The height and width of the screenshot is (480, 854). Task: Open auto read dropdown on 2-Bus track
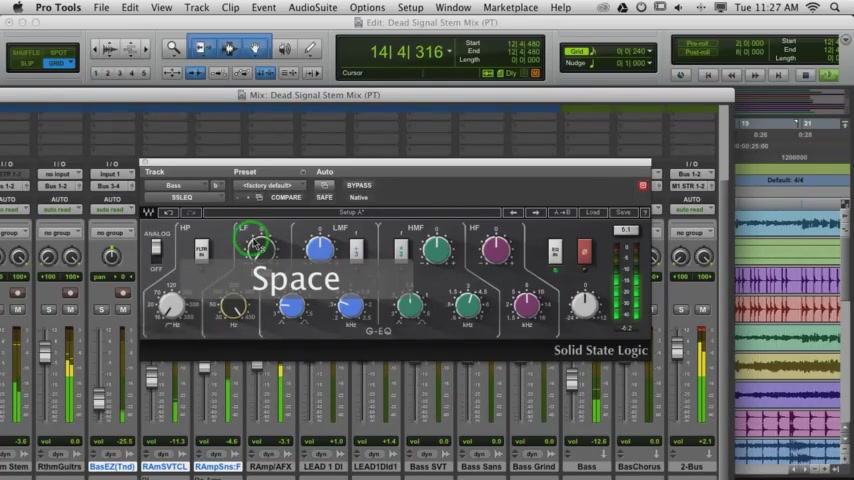[692, 210]
